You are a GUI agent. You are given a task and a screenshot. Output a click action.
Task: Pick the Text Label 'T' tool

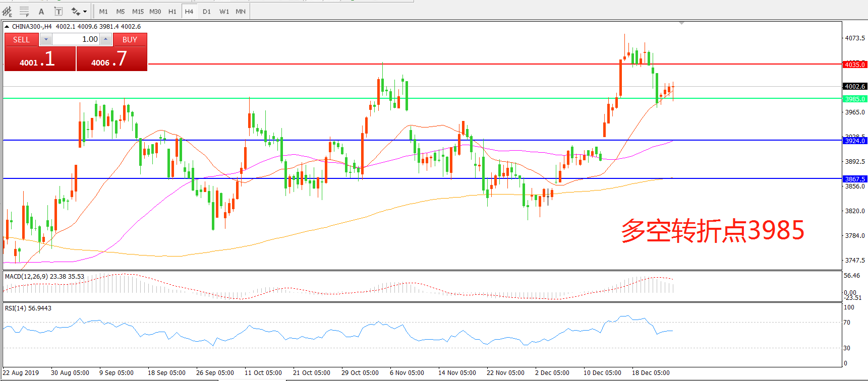[x=58, y=11]
